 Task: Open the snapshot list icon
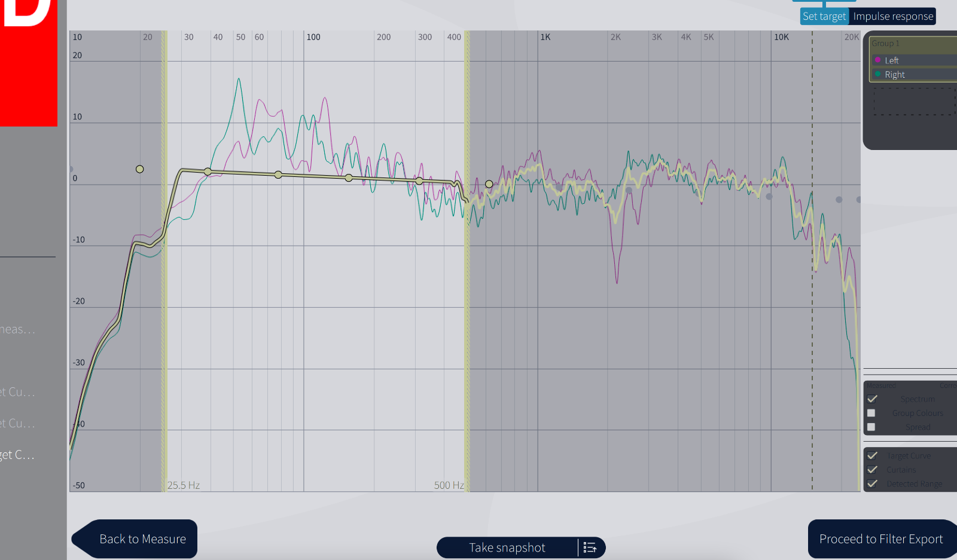(590, 547)
